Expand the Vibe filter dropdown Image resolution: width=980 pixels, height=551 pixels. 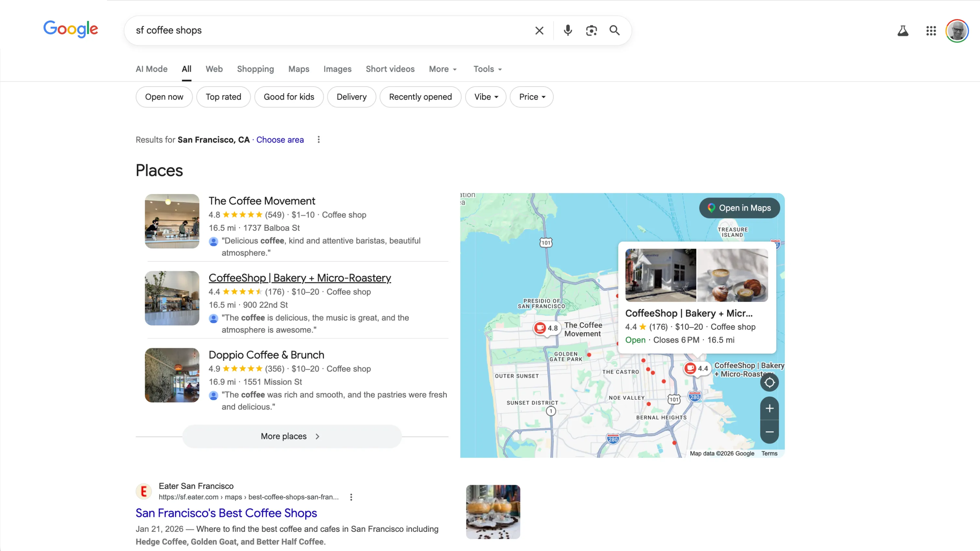pos(485,97)
